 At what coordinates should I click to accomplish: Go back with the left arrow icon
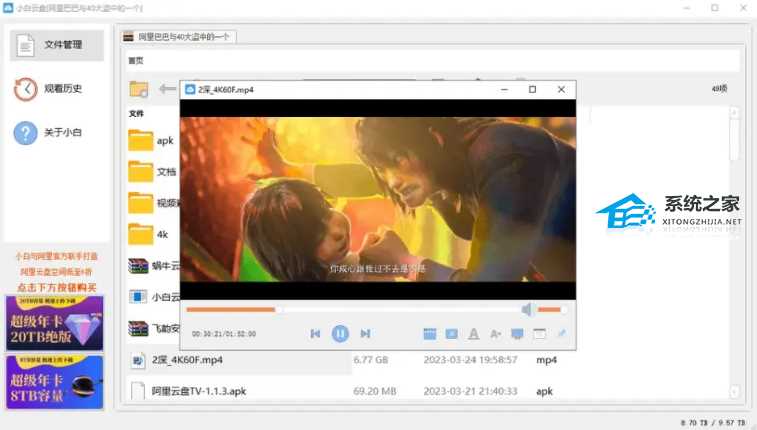tap(167, 89)
